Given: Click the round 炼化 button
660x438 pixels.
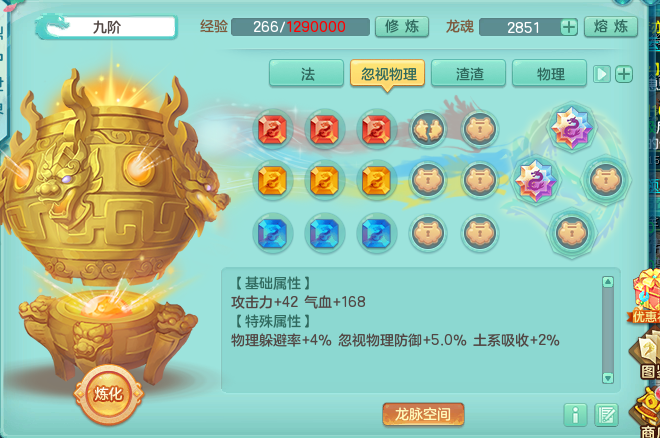Looking at the screenshot, I should pos(109,394).
